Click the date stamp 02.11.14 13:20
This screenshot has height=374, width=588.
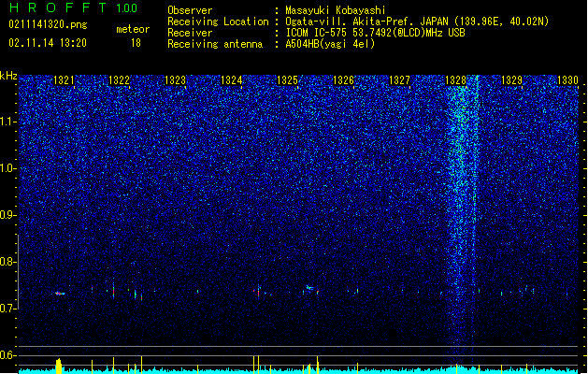(x=48, y=43)
